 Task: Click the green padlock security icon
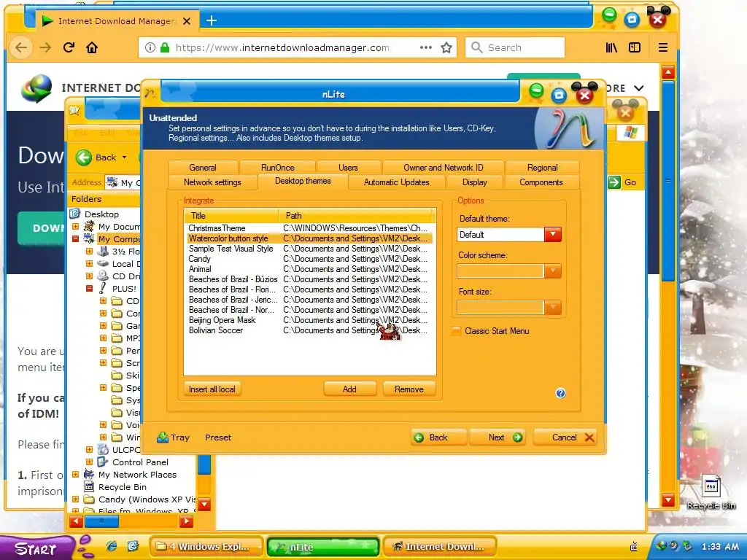[164, 47]
